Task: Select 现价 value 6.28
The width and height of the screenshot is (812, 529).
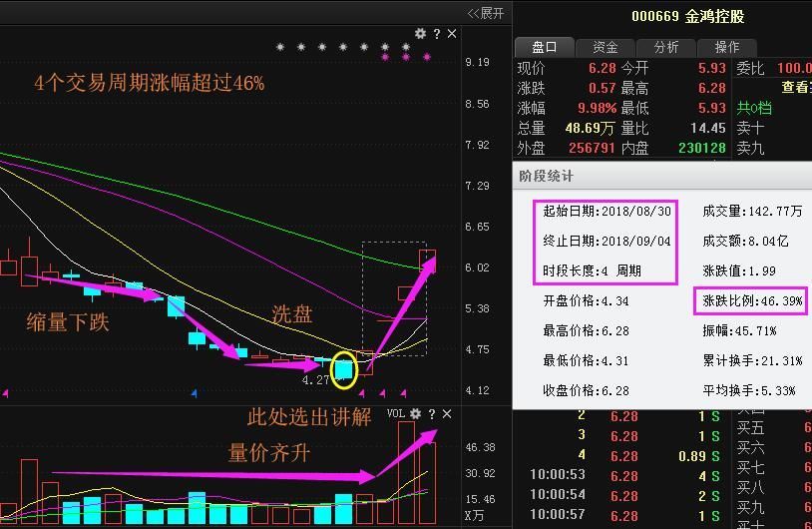Action: coord(602,68)
